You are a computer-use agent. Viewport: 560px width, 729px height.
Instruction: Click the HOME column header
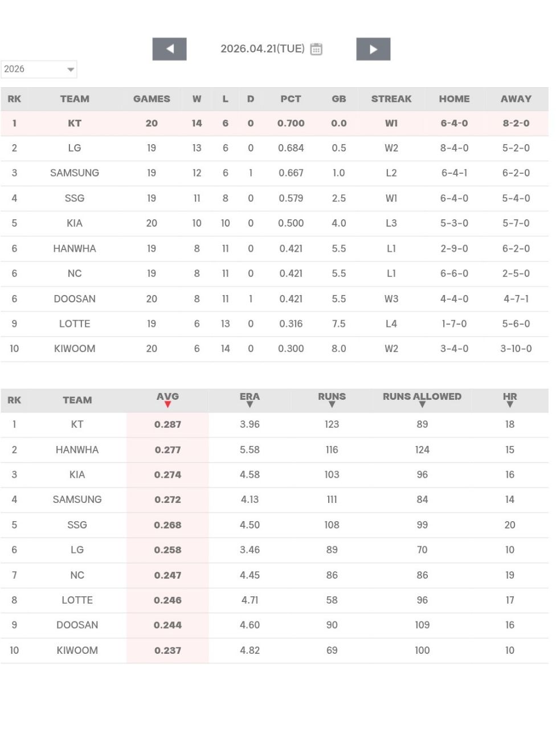click(x=454, y=99)
